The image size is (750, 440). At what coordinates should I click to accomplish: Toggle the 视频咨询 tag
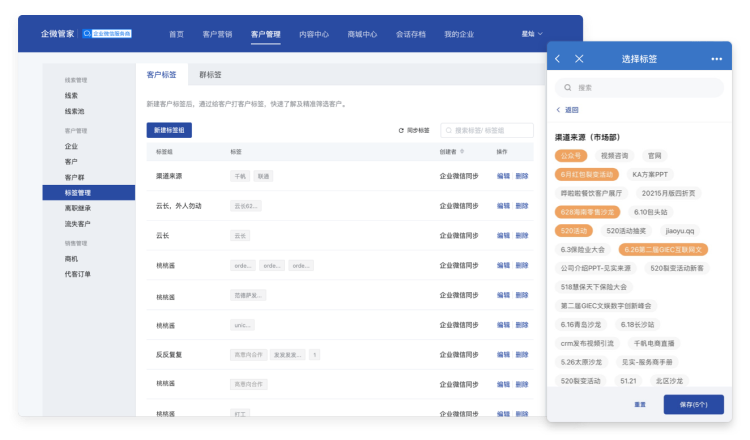pos(615,156)
